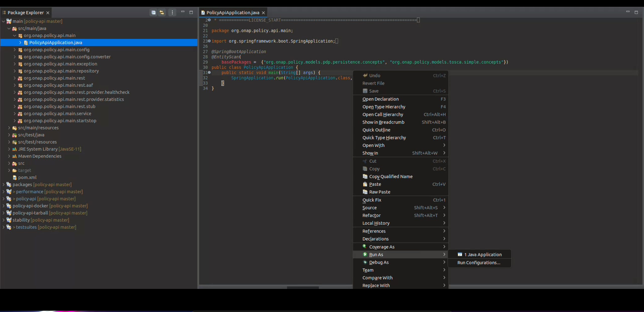Viewport: 644px width, 312px height.
Task: Select Open Type Hierarchy menu item
Action: coord(400,107)
